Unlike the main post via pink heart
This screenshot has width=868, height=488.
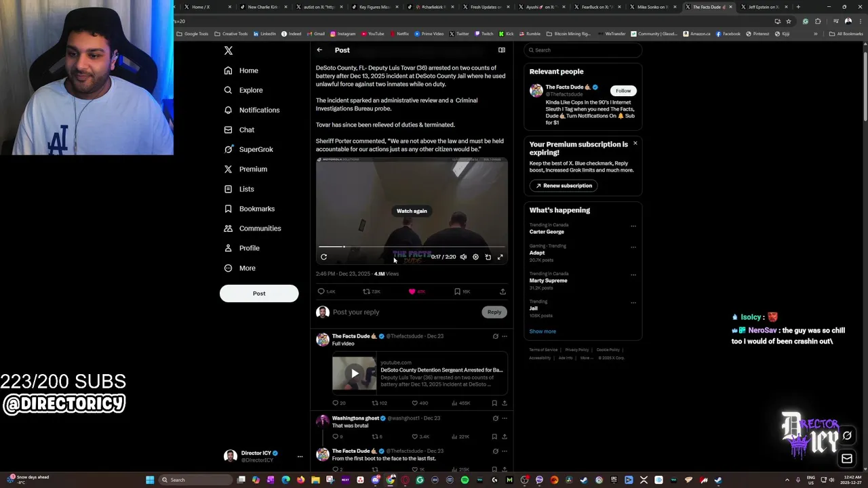pyautogui.click(x=412, y=291)
